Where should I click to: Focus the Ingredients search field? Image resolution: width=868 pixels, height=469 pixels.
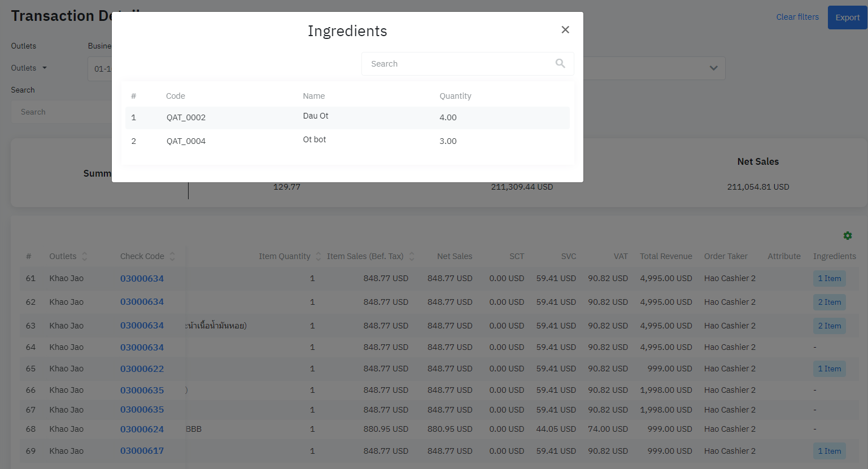pyautogui.click(x=468, y=64)
